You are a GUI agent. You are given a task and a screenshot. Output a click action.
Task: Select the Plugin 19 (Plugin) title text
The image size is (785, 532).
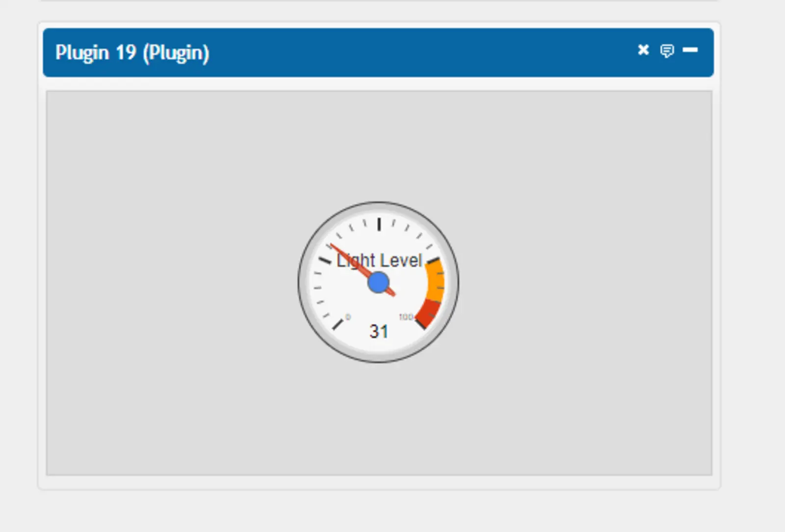[132, 53]
